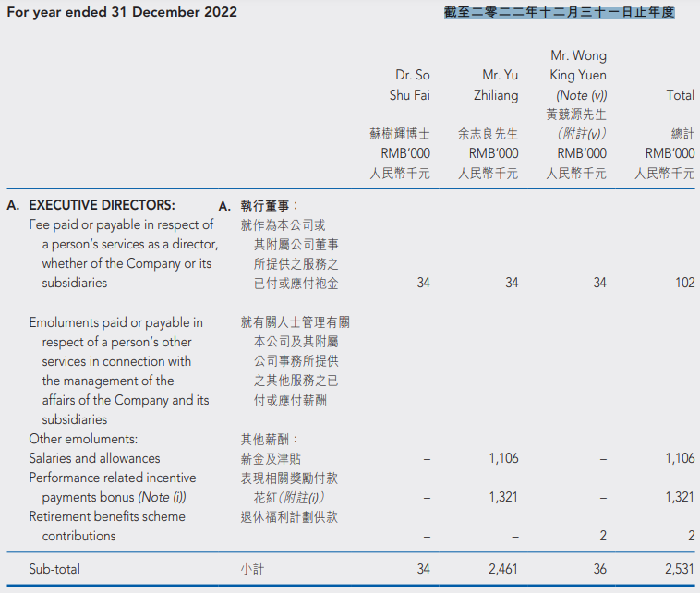
Task: Open "(Note (i))" reference in bonus row
Action: click(x=162, y=497)
